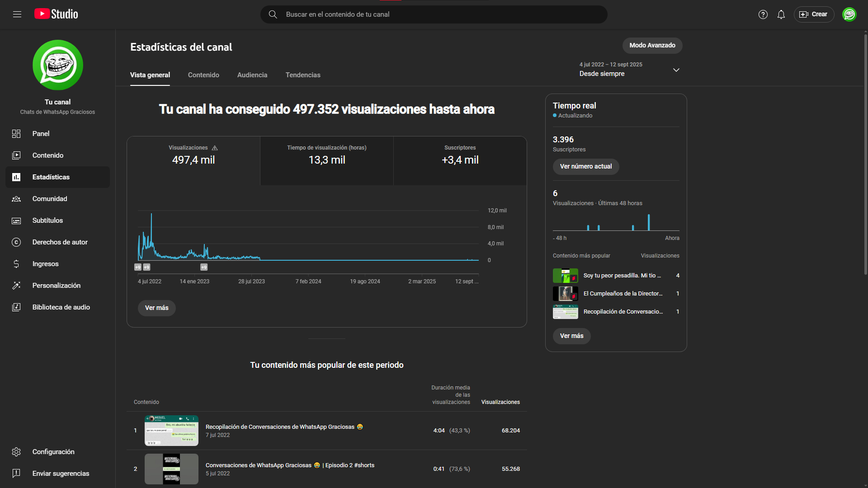Image resolution: width=868 pixels, height=488 pixels.
Task: Click the channel profile picture
Action: [x=58, y=65]
